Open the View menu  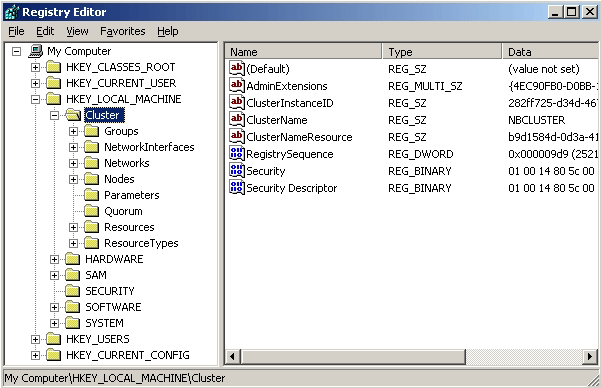(77, 31)
